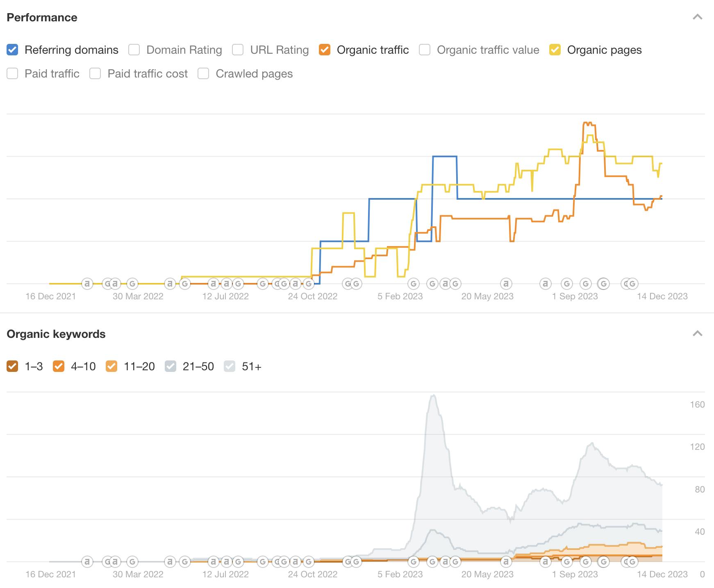Viewport: 714px width, 588px height.
Task: Click 20 May 2023 label under keywords chart
Action: pyautogui.click(x=487, y=574)
